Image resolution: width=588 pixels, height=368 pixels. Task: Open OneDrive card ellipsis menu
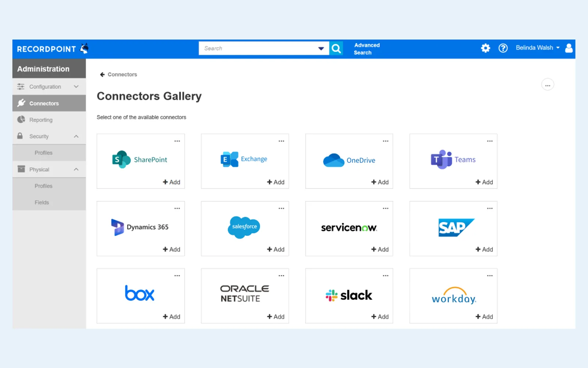[x=386, y=141]
